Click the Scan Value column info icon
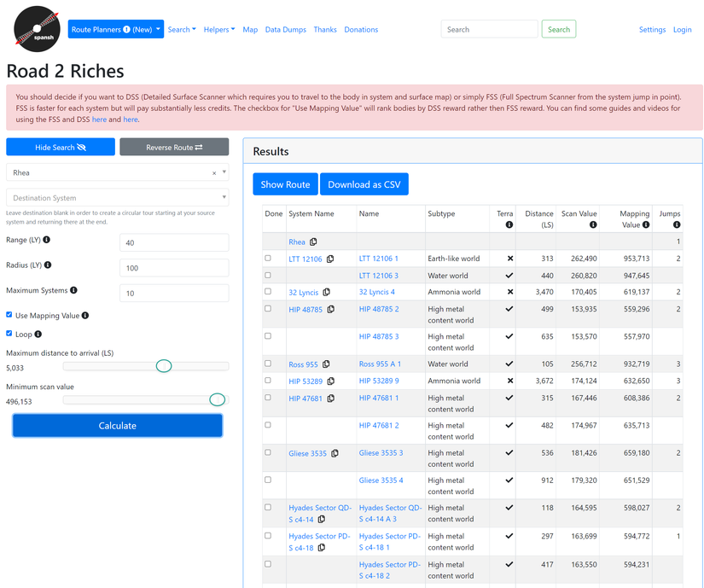Image resolution: width=704 pixels, height=588 pixels. pos(592,225)
